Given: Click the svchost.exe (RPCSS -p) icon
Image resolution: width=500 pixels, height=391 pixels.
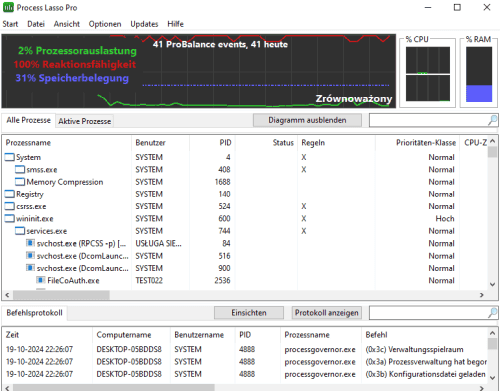Looking at the screenshot, I should (30, 243).
